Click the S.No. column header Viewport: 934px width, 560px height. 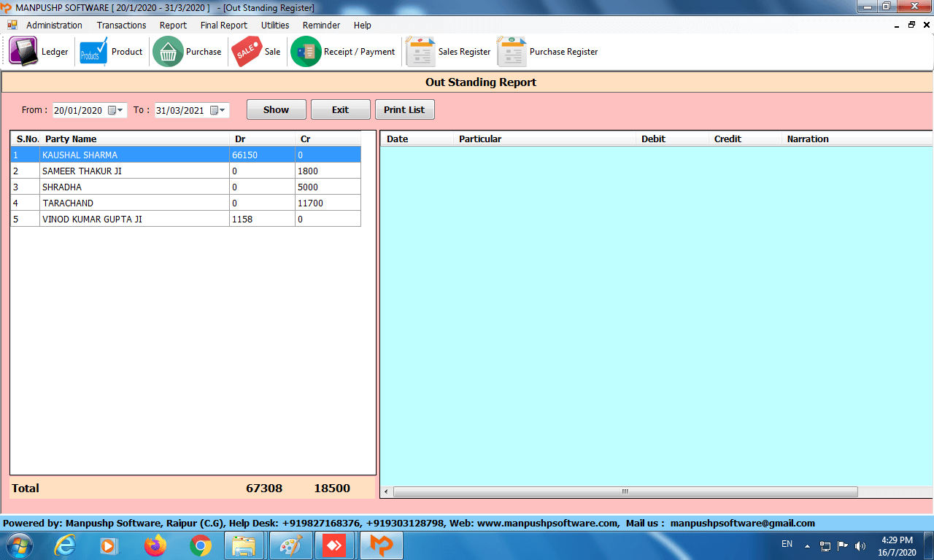(x=26, y=139)
